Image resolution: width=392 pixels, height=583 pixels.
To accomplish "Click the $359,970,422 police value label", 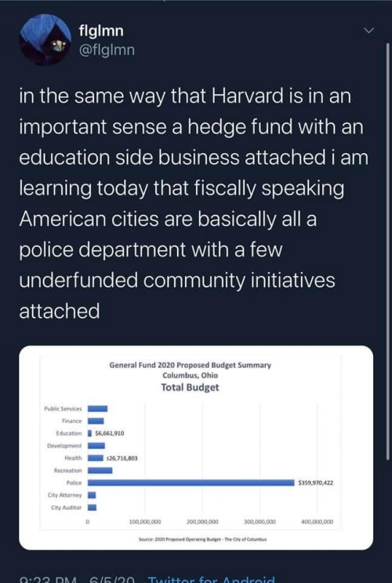I will pos(316,483).
